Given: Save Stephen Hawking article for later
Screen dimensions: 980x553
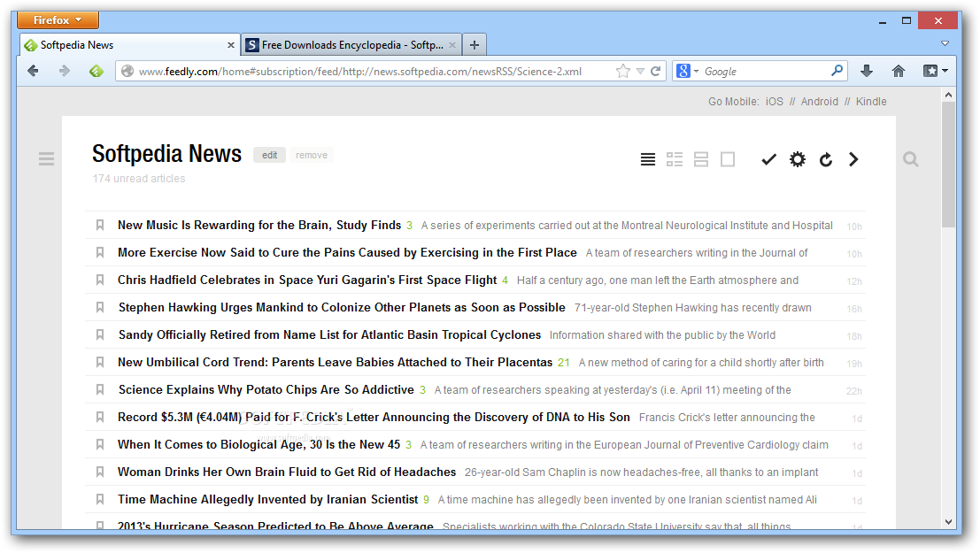Looking at the screenshot, I should click(x=99, y=307).
